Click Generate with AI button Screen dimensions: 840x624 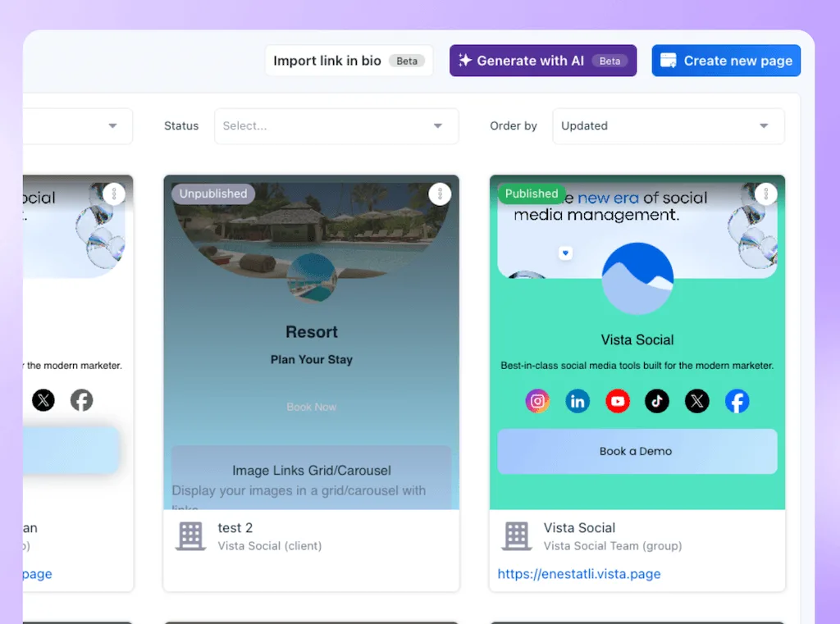[x=543, y=61]
